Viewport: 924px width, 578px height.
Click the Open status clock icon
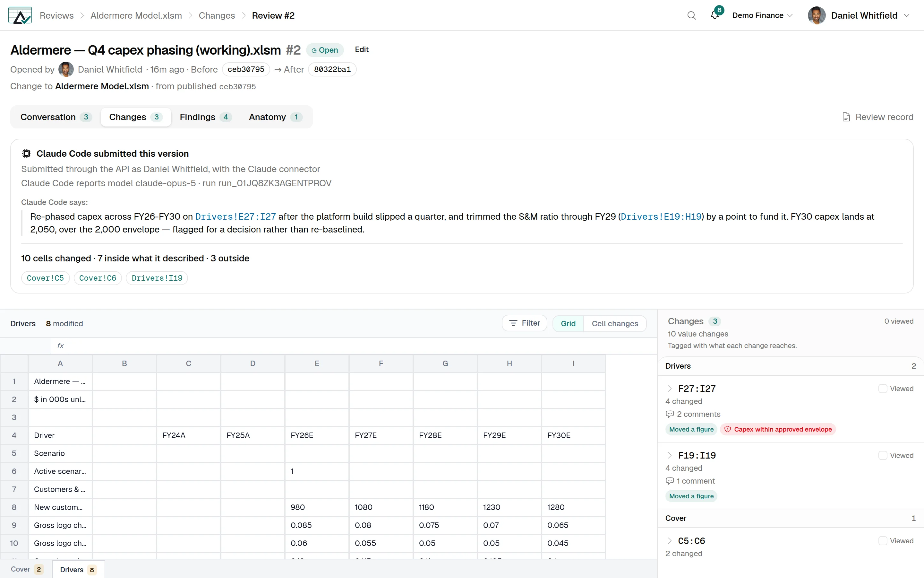click(x=314, y=50)
